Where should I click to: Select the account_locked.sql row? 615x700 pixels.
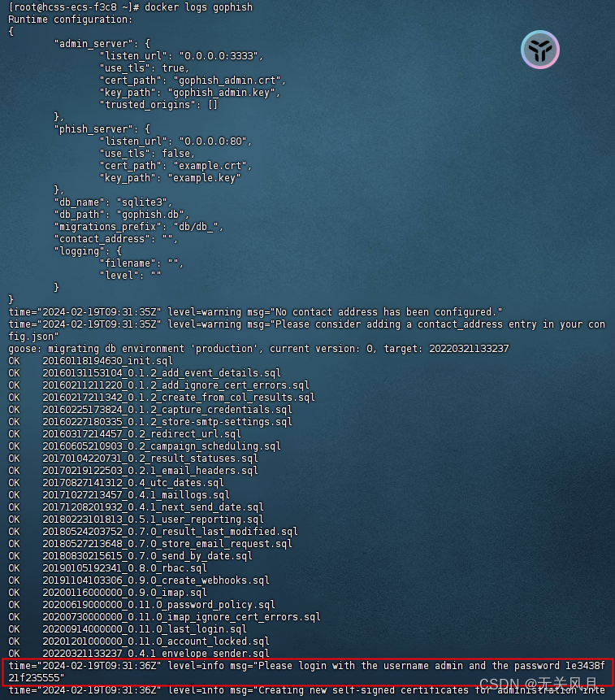(139, 641)
